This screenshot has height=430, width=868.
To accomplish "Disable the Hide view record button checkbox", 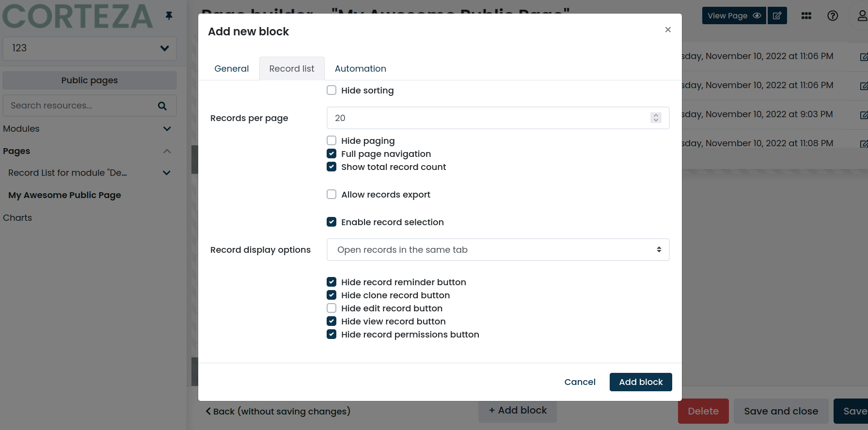I will (331, 321).
